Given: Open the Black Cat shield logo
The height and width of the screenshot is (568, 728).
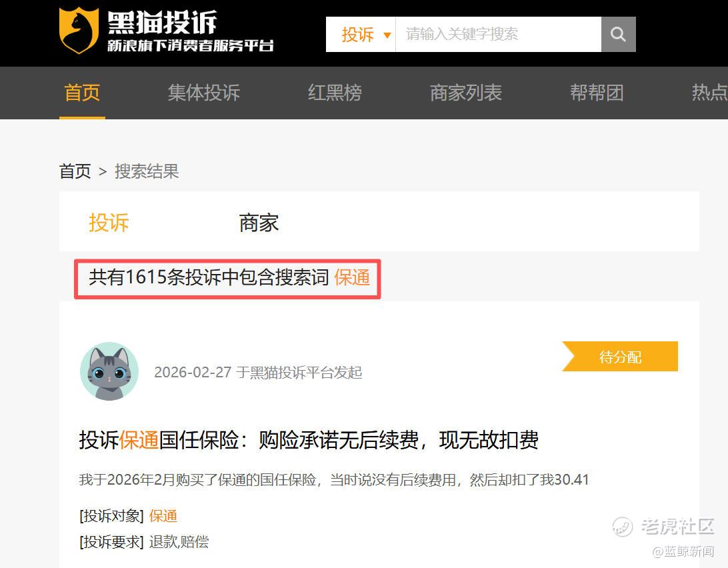Looking at the screenshot, I should tap(79, 31).
